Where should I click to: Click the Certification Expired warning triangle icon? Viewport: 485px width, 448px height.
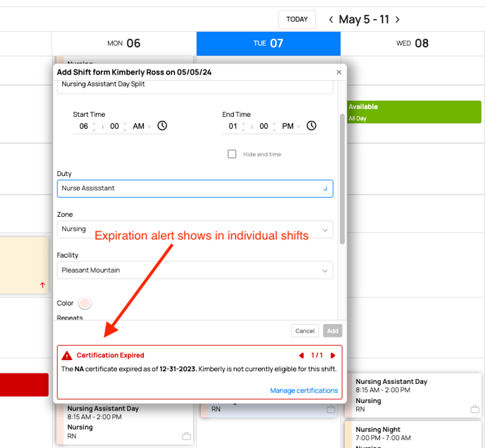click(x=67, y=356)
